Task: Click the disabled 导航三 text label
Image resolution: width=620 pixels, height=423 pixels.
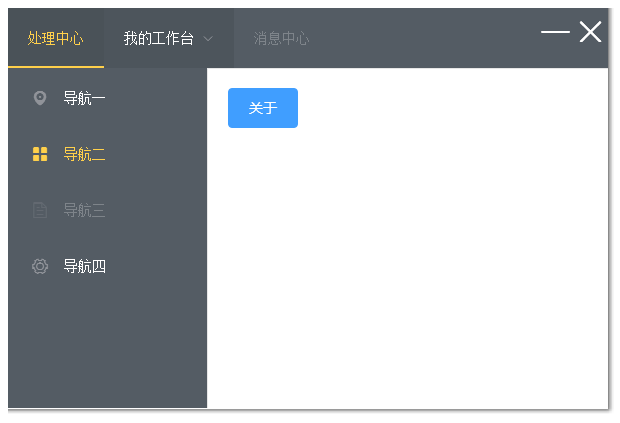Action: 84,210
